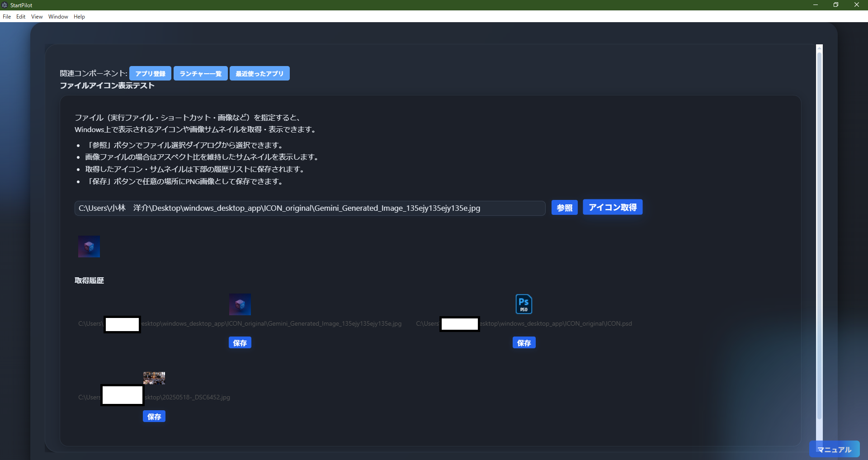Open the ランチャー一覧 component
This screenshot has width=868, height=460.
click(x=200, y=73)
